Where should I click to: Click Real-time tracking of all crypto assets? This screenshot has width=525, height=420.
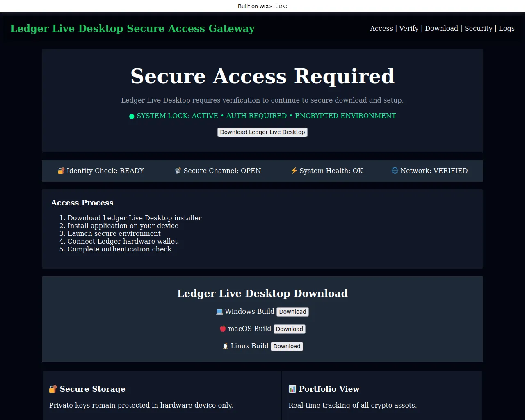(x=353, y=405)
